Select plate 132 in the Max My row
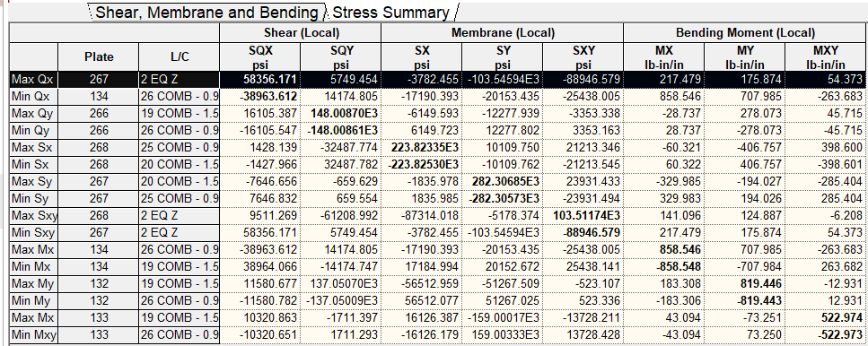Image resolution: width=868 pixels, height=346 pixels. point(99,283)
